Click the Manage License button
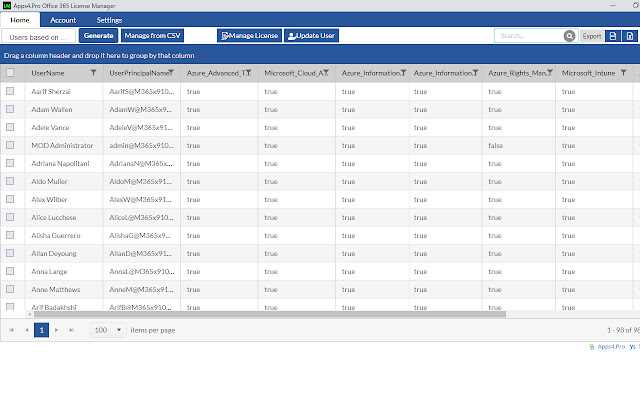Image resolution: width=640 pixels, height=400 pixels. point(249,36)
